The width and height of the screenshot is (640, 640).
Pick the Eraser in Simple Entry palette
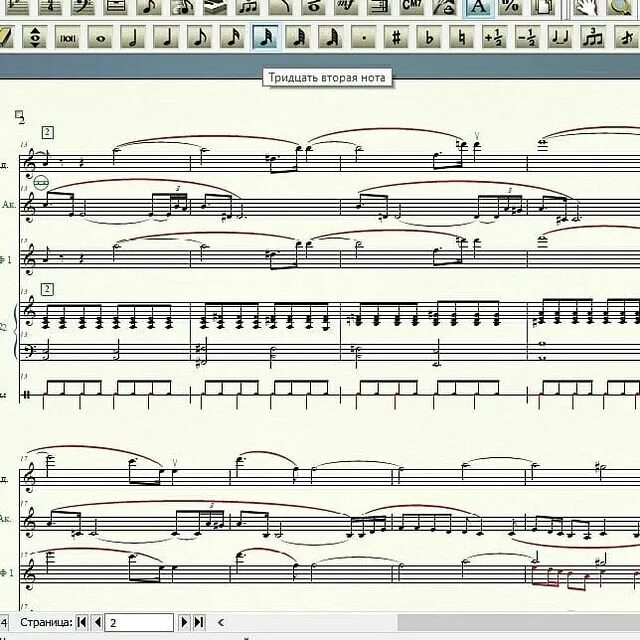click(5, 38)
